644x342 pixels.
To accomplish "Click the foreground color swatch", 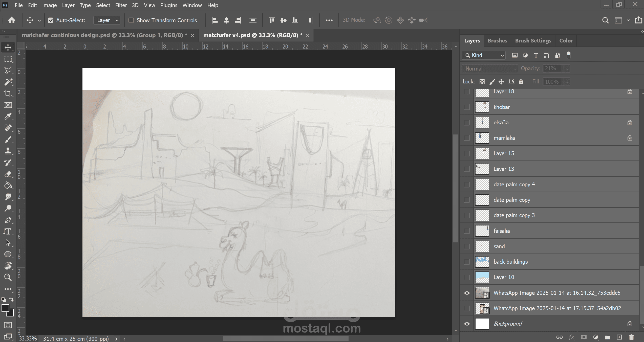I will 5,308.
